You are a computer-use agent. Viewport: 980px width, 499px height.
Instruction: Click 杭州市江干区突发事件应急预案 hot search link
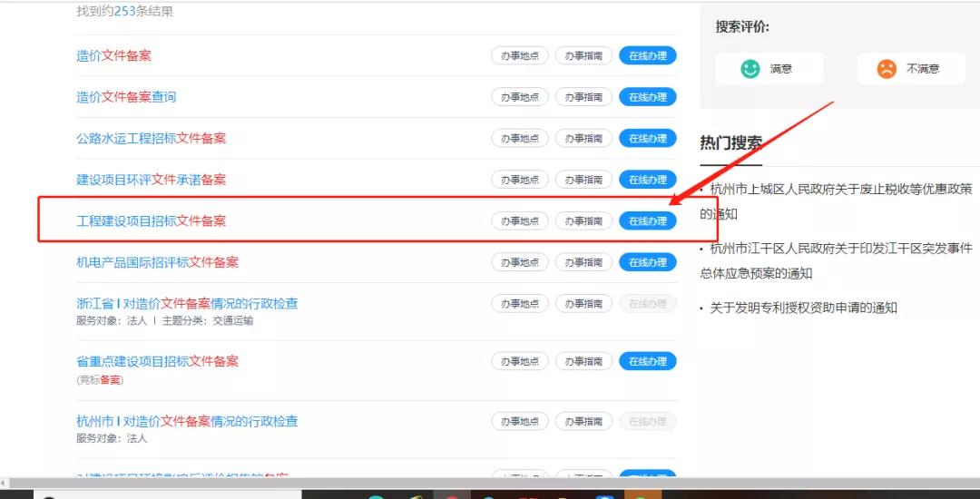coord(837,260)
